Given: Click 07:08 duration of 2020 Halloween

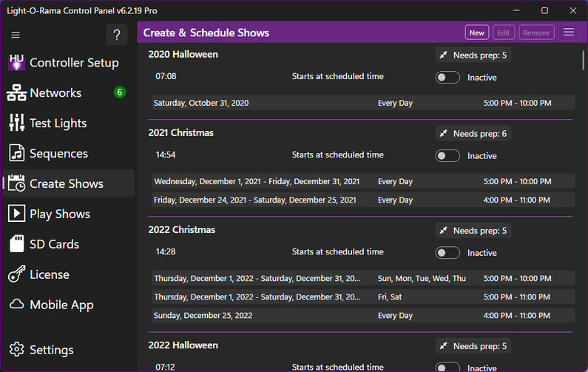Looking at the screenshot, I should pos(166,76).
